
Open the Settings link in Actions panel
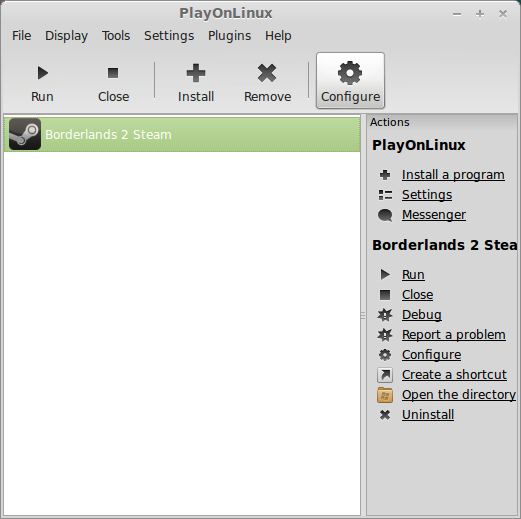[x=427, y=195]
